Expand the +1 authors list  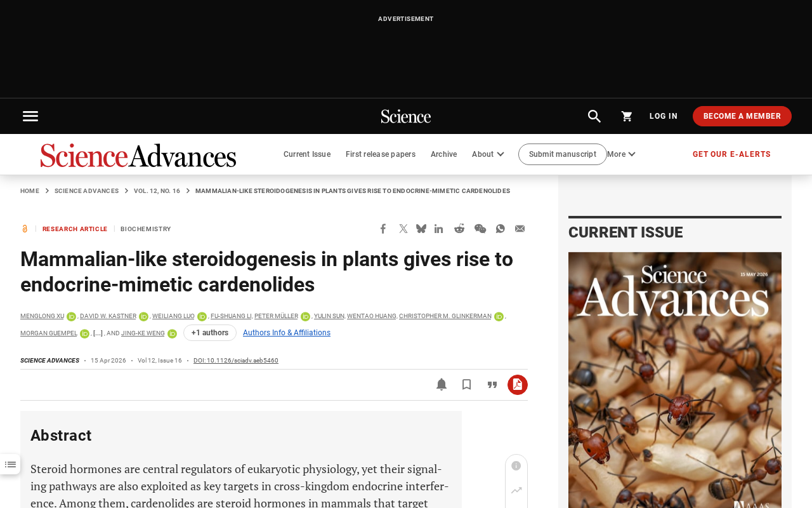tap(210, 333)
